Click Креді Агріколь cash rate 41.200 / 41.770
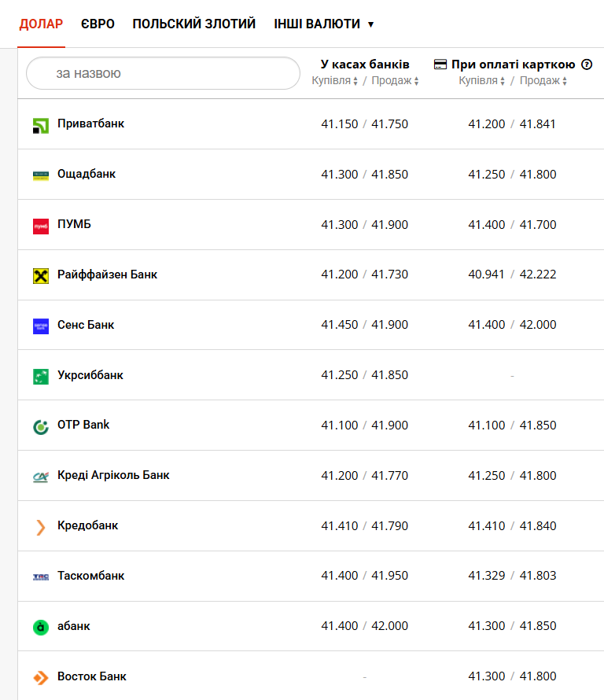604x700 pixels. click(x=365, y=476)
